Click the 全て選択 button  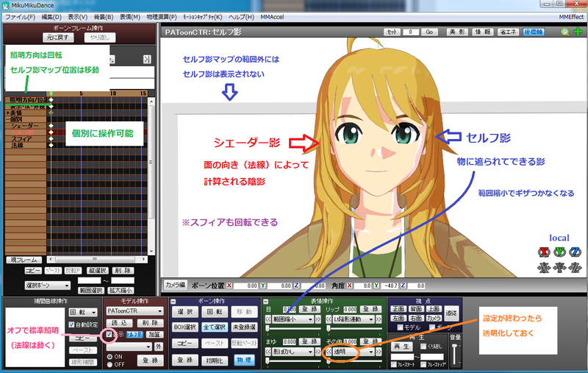[x=214, y=327]
